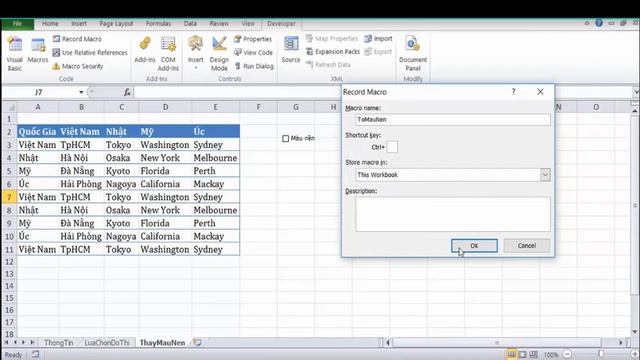The width and height of the screenshot is (640, 360).
Task: Select Page Break Preview view
Action: click(533, 355)
